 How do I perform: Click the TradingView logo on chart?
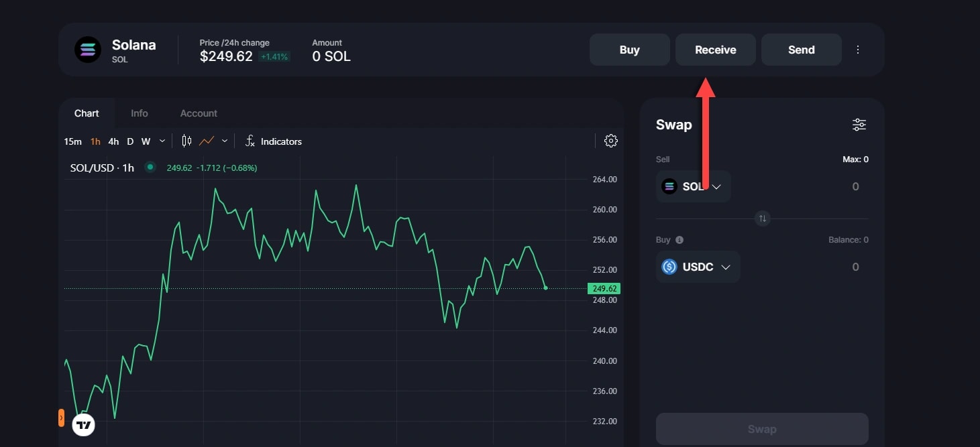point(84,425)
